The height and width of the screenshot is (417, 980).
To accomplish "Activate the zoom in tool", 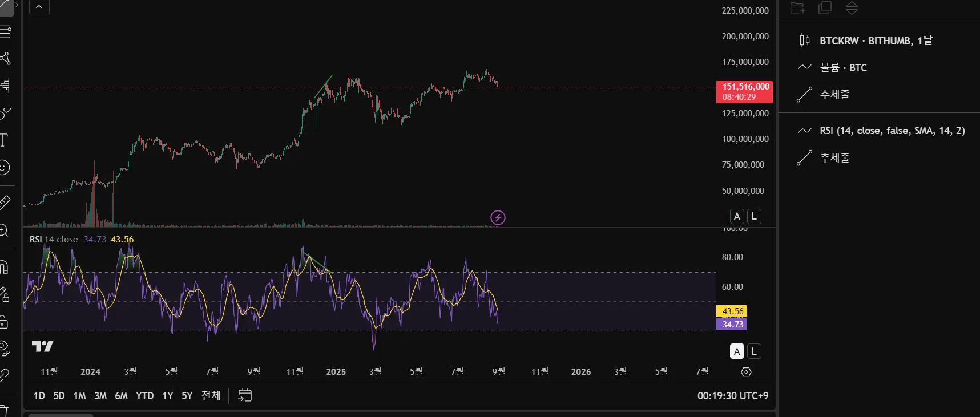I will click(x=5, y=230).
